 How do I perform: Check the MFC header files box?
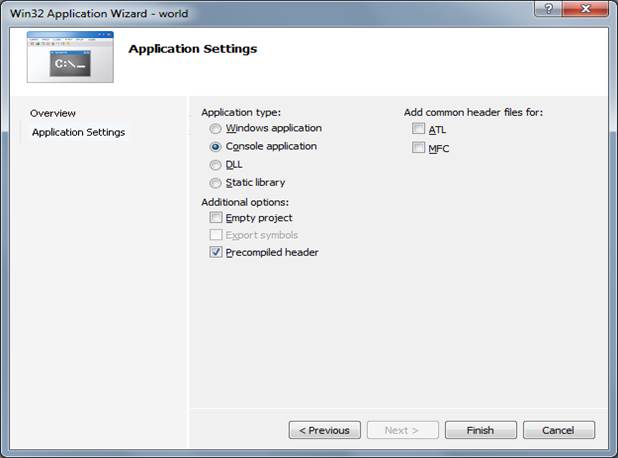[418, 147]
